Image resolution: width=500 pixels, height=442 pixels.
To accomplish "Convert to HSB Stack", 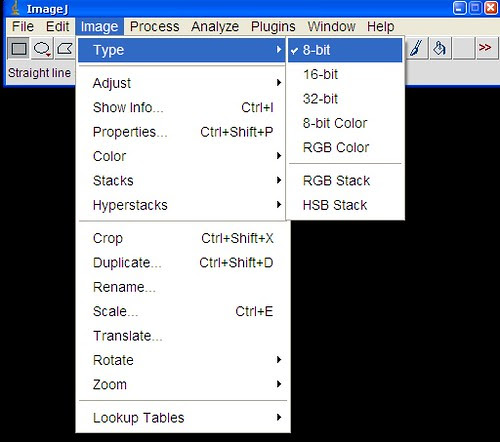I will 345,205.
